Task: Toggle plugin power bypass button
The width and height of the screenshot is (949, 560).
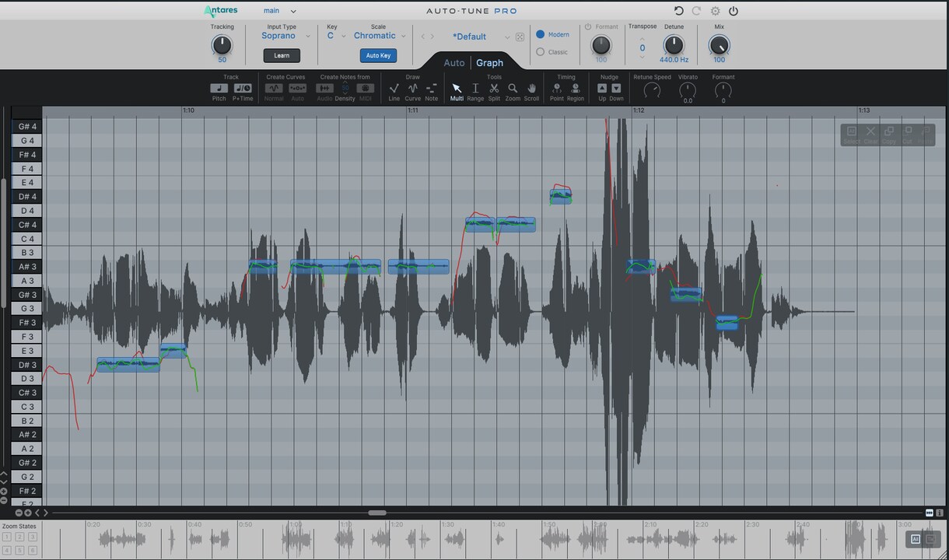Action: 733,11
